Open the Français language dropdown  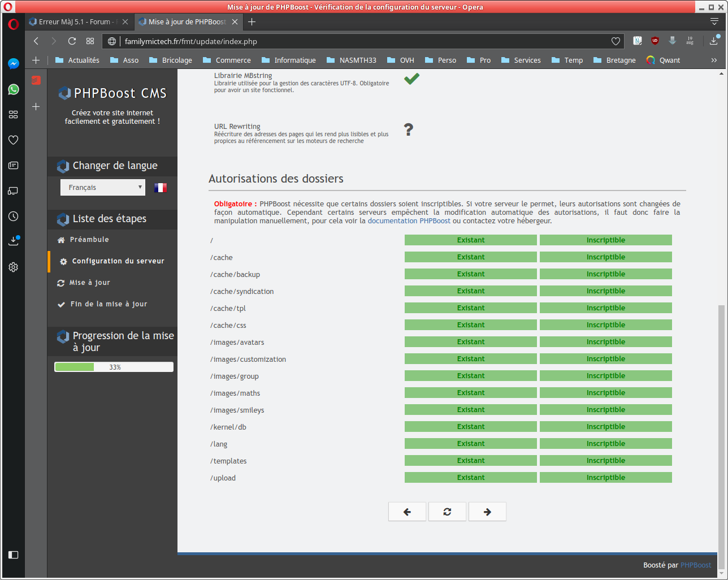coord(103,188)
